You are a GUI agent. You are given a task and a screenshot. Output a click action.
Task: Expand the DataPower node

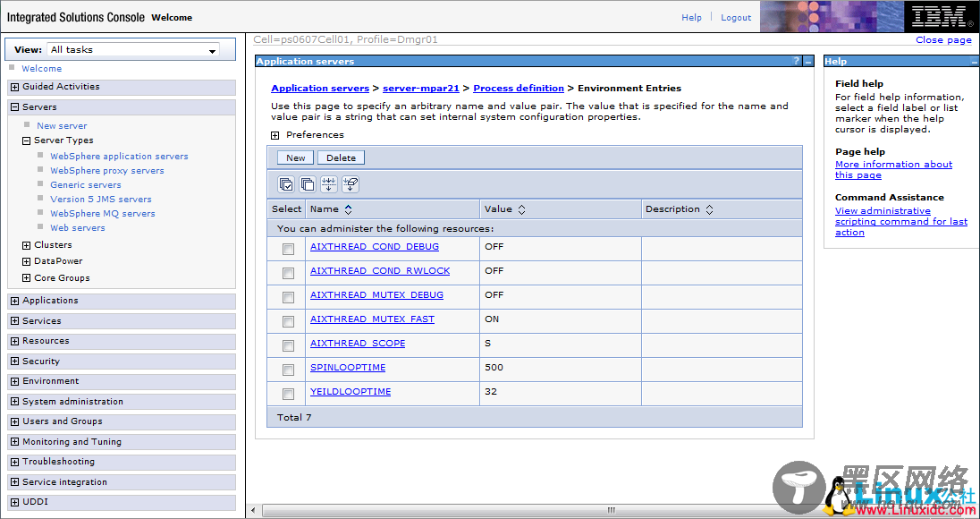tap(26, 261)
